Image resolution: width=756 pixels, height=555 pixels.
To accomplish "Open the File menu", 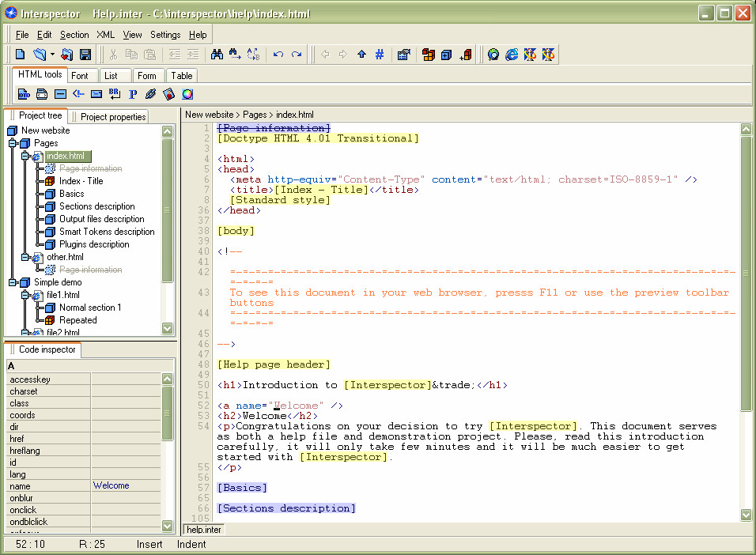I will [x=22, y=35].
